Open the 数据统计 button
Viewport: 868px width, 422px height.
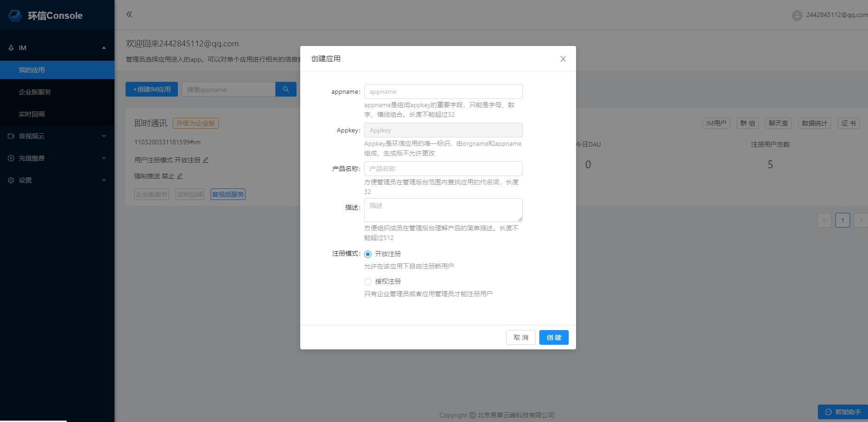(815, 123)
